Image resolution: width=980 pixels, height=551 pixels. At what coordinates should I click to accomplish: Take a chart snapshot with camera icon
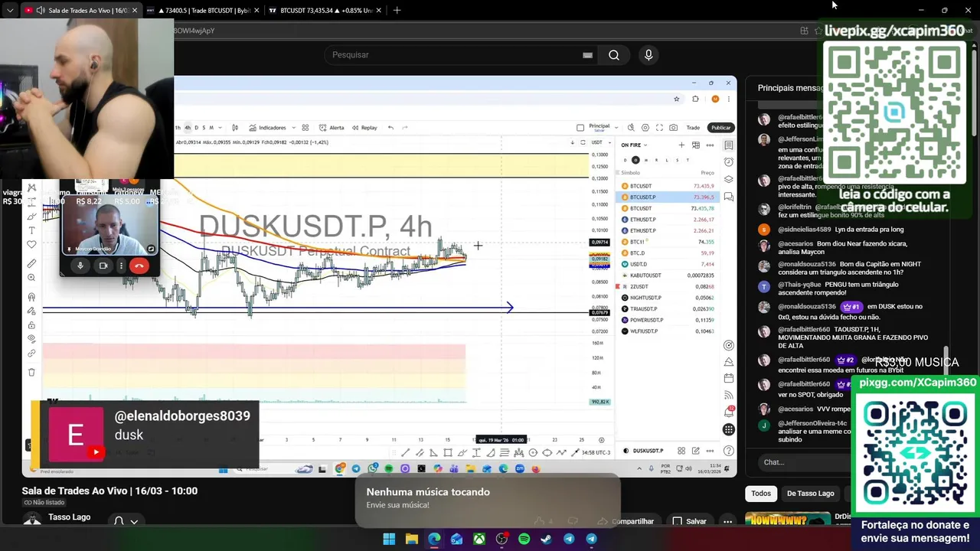coord(673,128)
